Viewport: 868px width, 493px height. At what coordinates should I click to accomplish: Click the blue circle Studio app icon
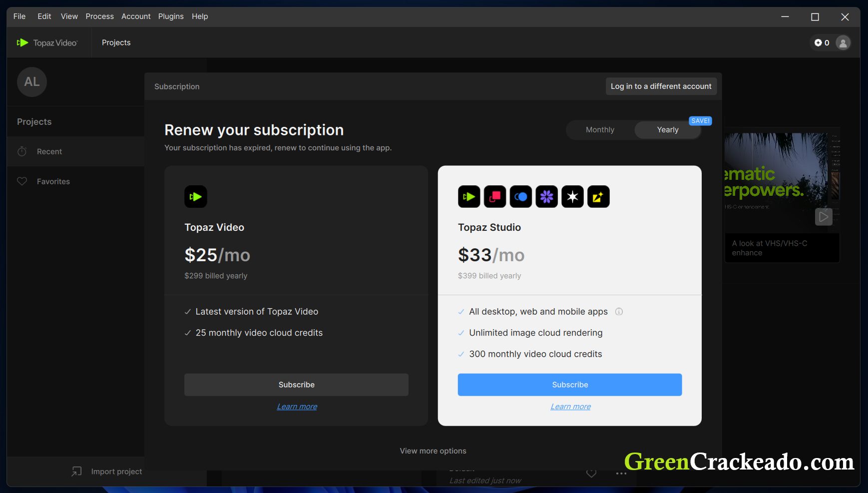(x=520, y=197)
